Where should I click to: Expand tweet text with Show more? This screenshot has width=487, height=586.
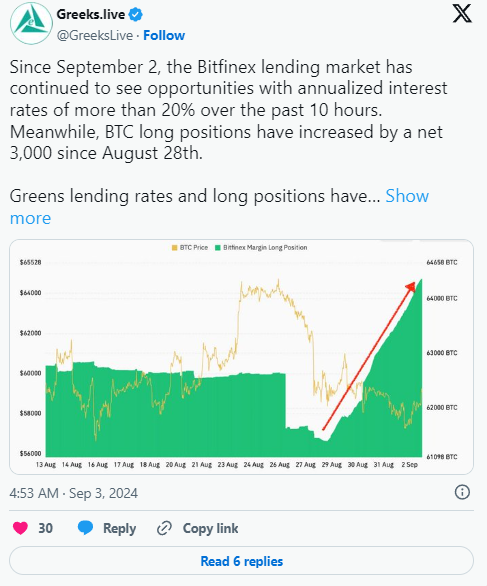[x=407, y=196]
